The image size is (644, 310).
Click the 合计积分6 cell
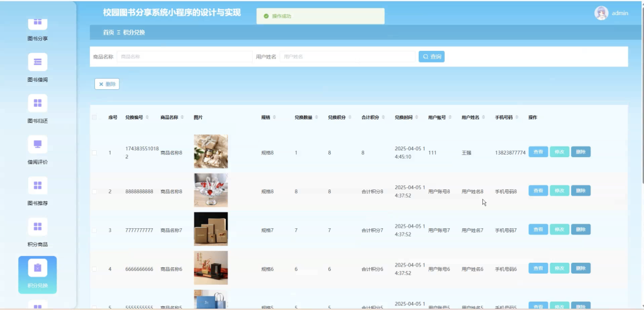coord(372,269)
